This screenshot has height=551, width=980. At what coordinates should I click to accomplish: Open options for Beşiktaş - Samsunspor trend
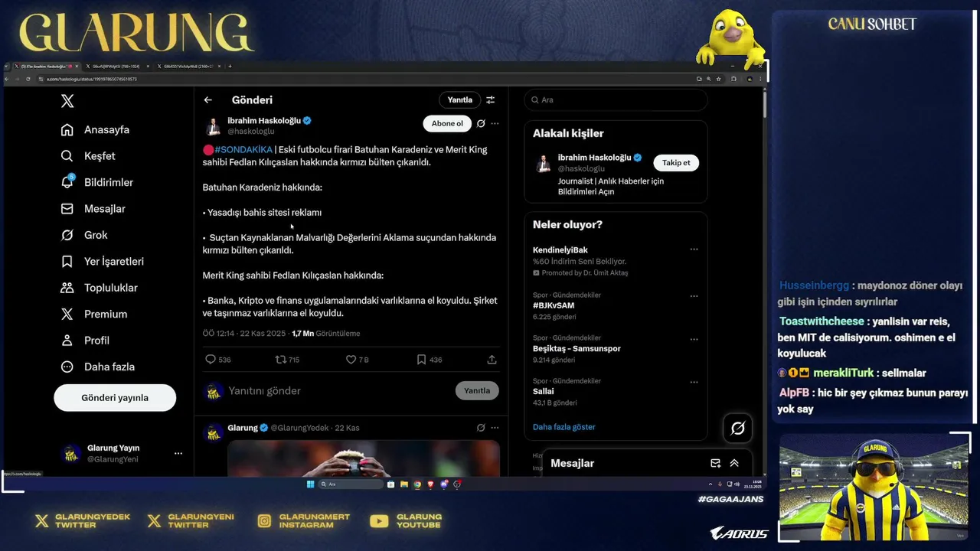(x=694, y=339)
